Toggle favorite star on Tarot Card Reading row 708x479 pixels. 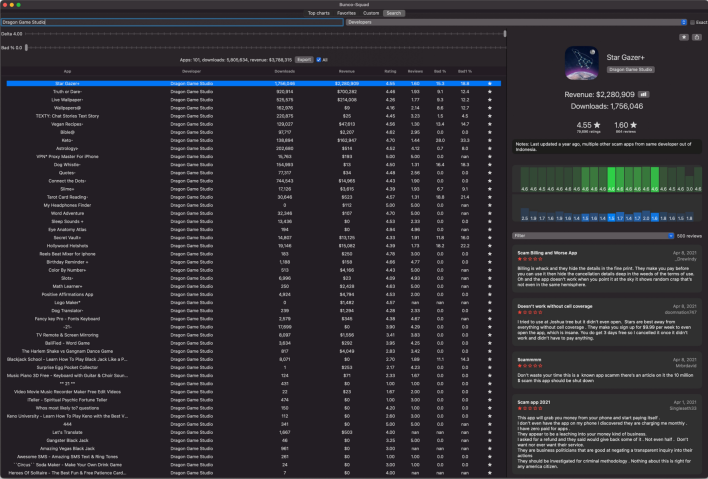pos(490,197)
